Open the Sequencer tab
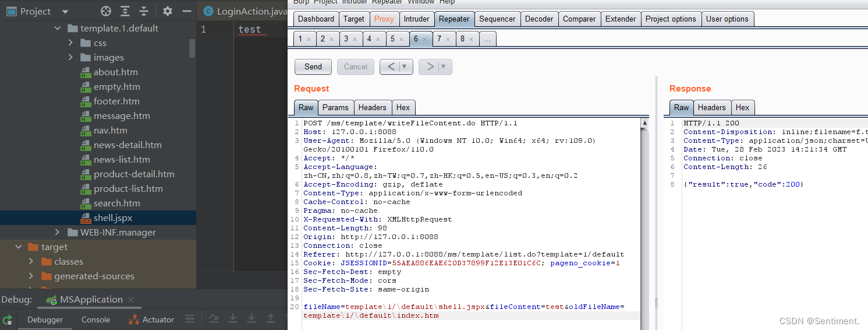868x330 pixels. click(497, 19)
